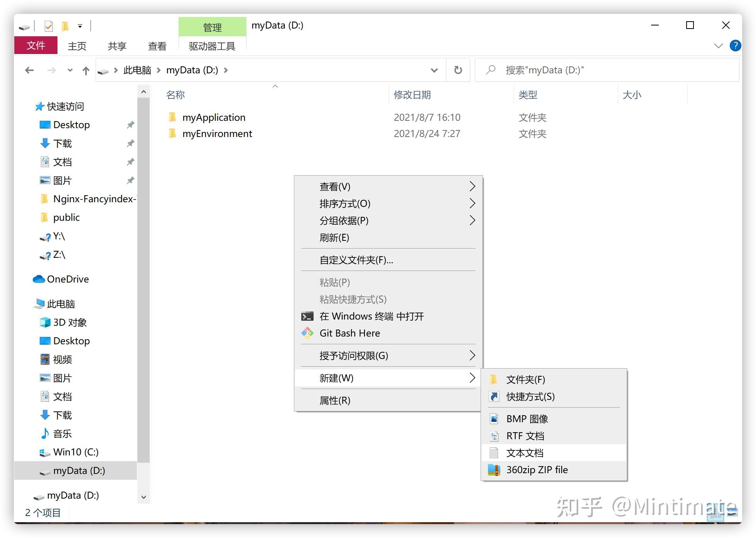Image resolution: width=756 pixels, height=538 pixels.
Task: Open the 查看 ribbon tab
Action: (x=157, y=46)
